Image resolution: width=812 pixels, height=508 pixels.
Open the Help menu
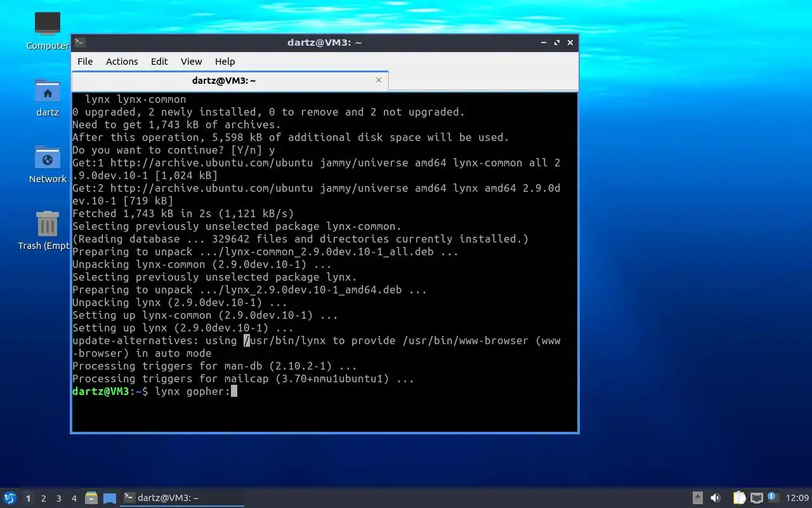225,62
